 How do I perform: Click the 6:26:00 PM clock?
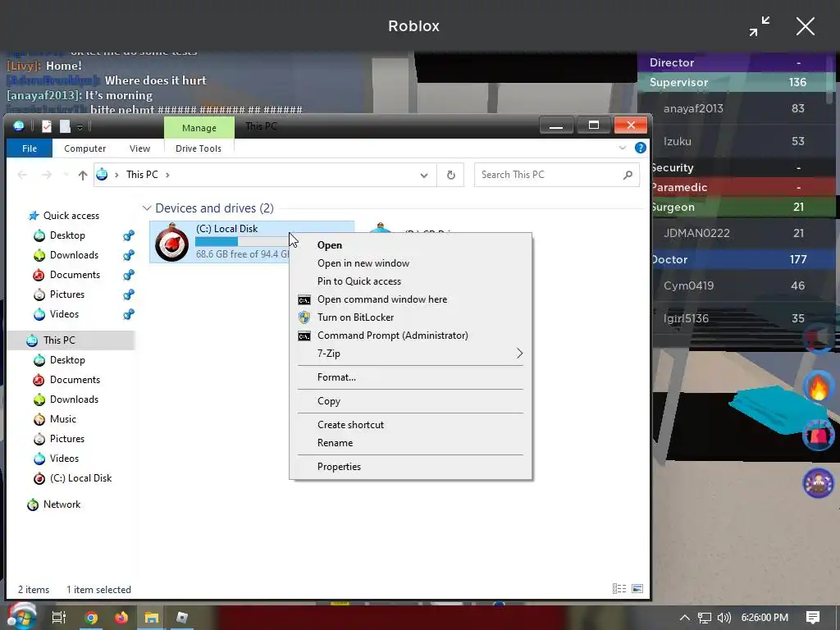pyautogui.click(x=765, y=618)
